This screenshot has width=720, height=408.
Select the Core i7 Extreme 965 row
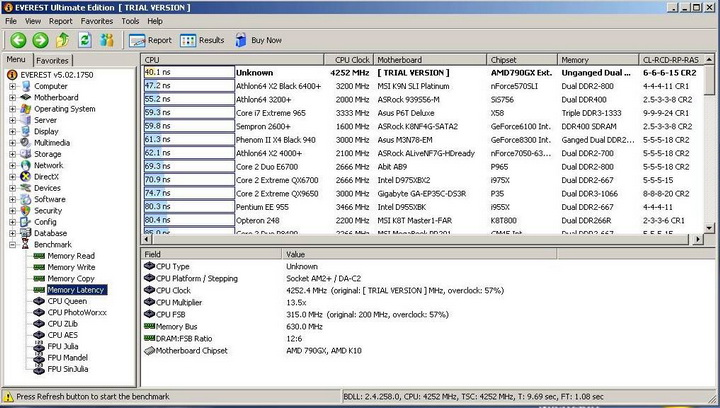(423, 113)
